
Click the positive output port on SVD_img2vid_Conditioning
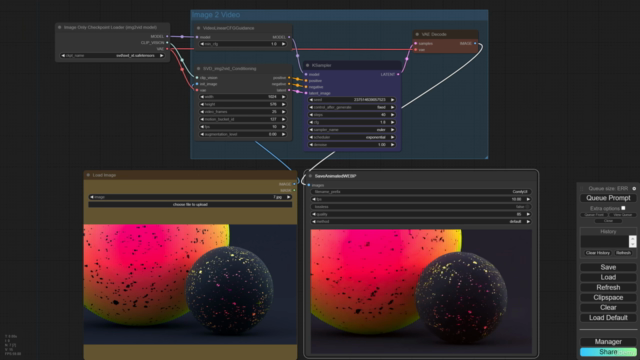[x=289, y=78]
